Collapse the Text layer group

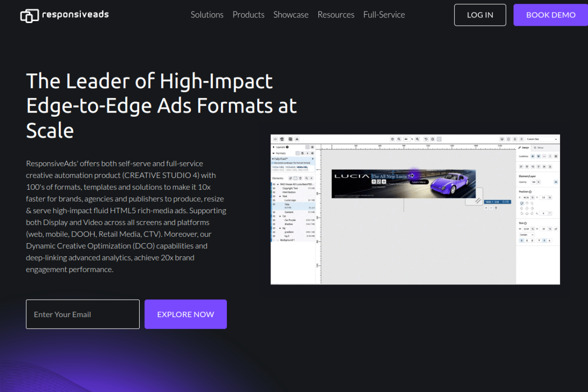[280, 196]
